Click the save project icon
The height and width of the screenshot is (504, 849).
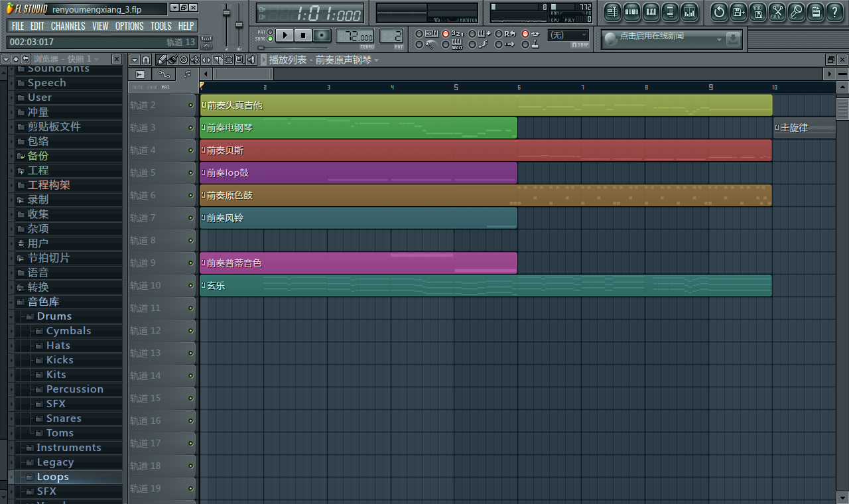738,12
